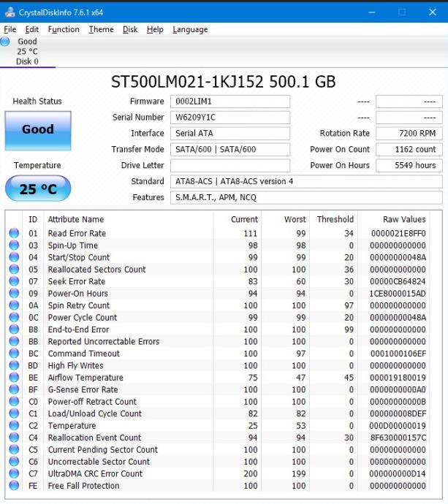Click the 25 °C temperature button
Screen dimensions: 448x504
click(38, 188)
